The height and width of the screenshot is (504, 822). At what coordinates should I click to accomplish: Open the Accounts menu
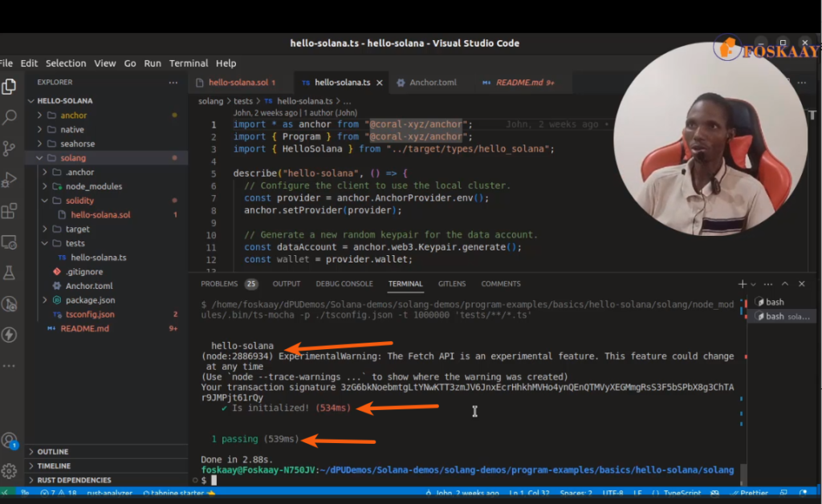tap(9, 441)
